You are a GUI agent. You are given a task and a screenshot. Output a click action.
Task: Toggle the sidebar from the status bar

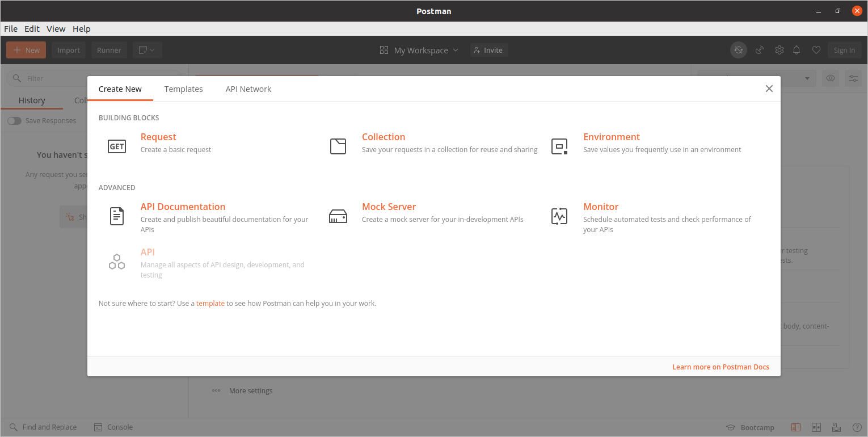pyautogui.click(x=795, y=427)
